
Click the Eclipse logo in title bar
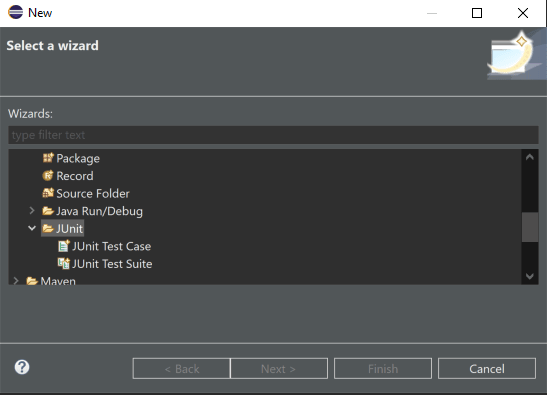coord(15,12)
